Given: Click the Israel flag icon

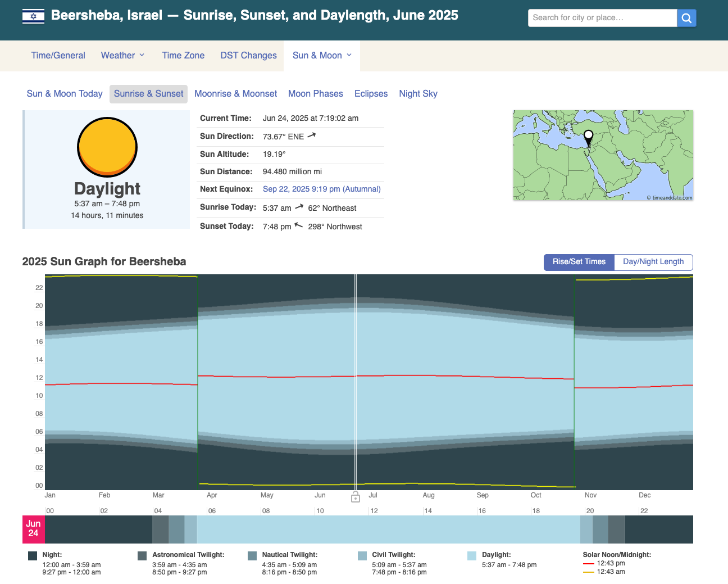Looking at the screenshot, I should (33, 16).
